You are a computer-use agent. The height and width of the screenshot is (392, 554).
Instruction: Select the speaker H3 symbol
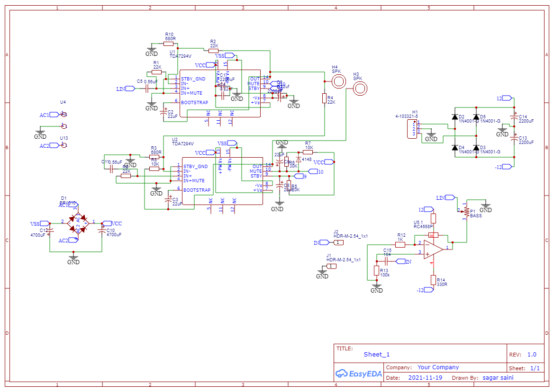click(360, 88)
